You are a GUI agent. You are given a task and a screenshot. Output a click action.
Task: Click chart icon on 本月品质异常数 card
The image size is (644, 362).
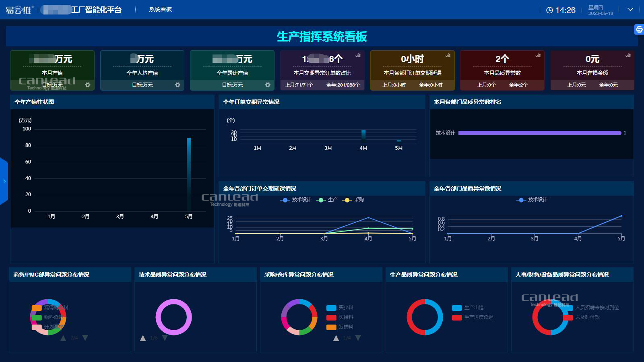tap(538, 55)
